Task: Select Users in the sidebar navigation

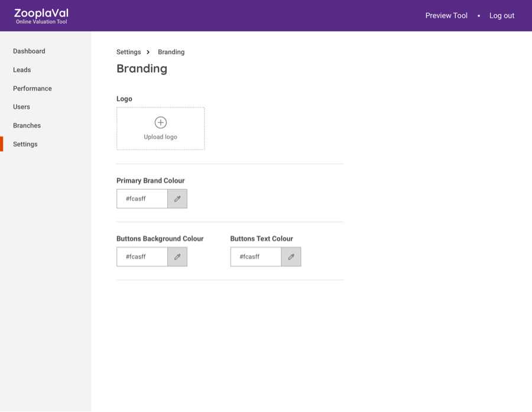Action: pyautogui.click(x=21, y=107)
